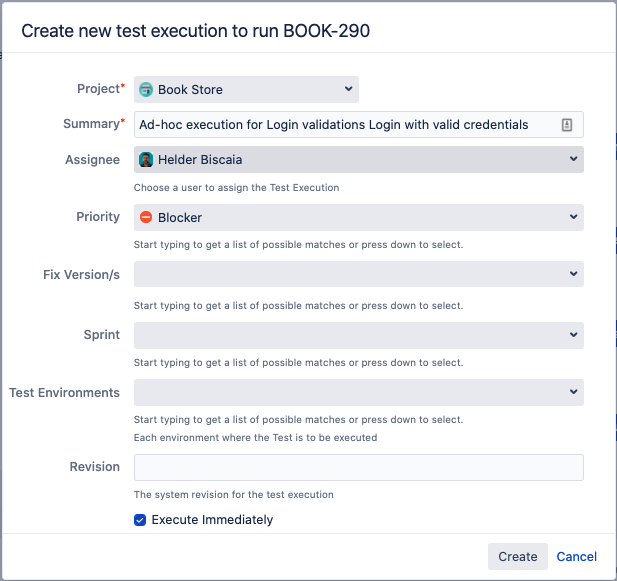Expand the Sprint selection field

tap(358, 335)
